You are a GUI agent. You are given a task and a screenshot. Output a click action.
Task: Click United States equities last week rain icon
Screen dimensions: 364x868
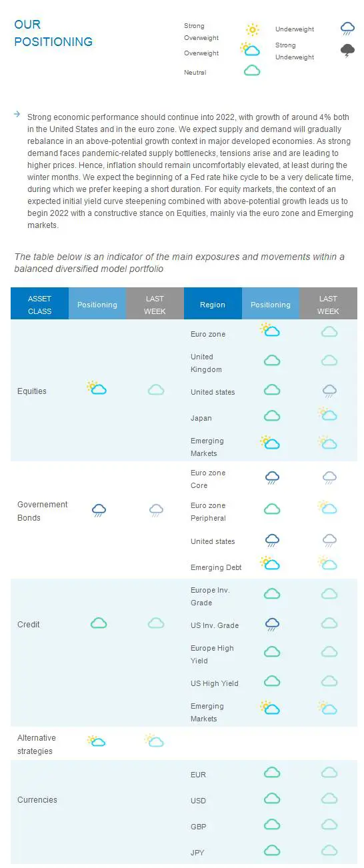329,391
